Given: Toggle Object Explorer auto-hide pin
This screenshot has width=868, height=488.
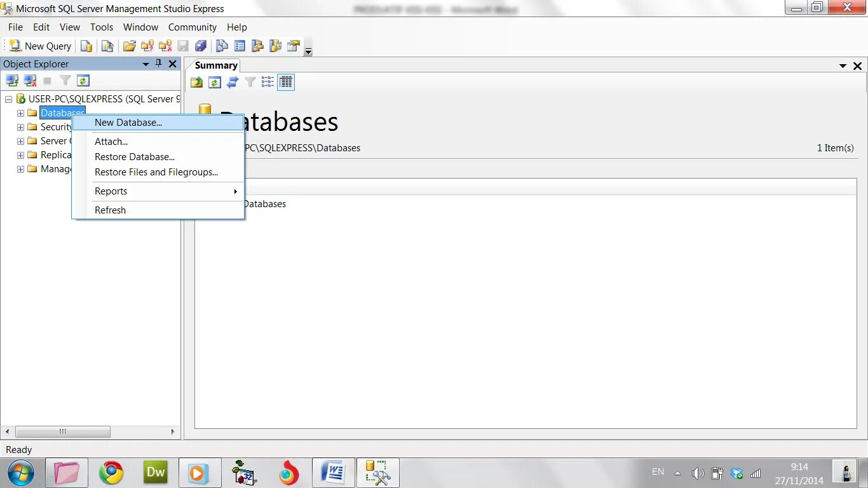Looking at the screenshot, I should pos(159,64).
